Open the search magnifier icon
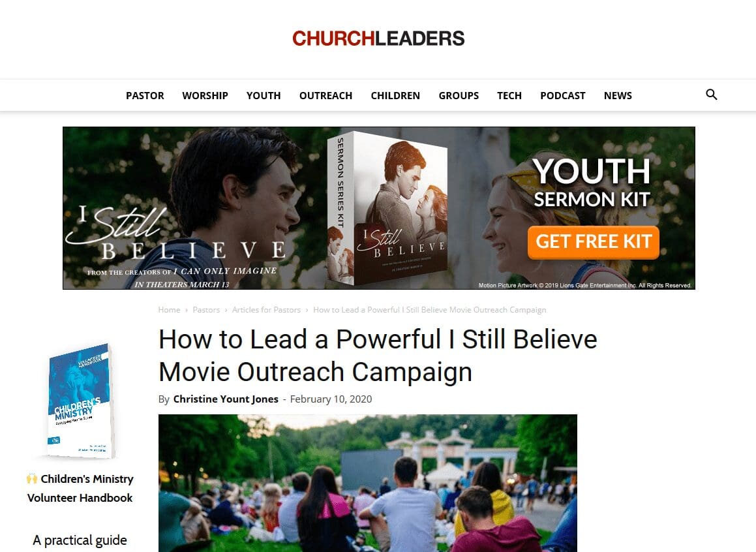 (x=711, y=95)
